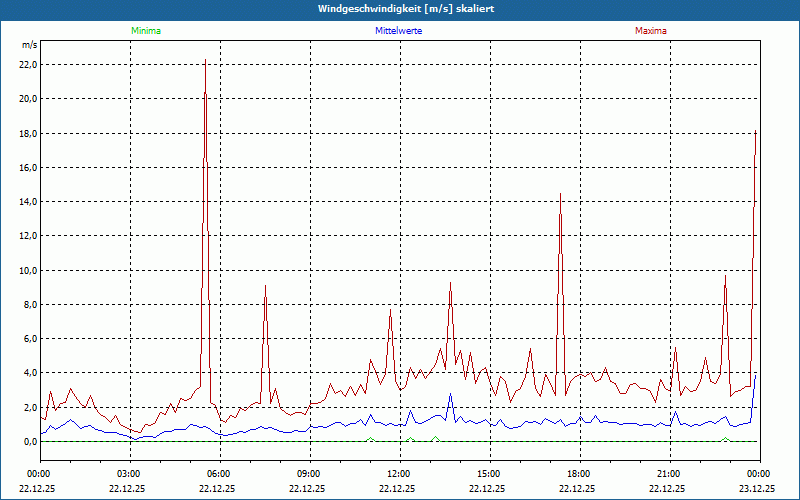This screenshot has width=800, height=500.
Task: Click the 12:00 time axis label
Action: [401, 474]
